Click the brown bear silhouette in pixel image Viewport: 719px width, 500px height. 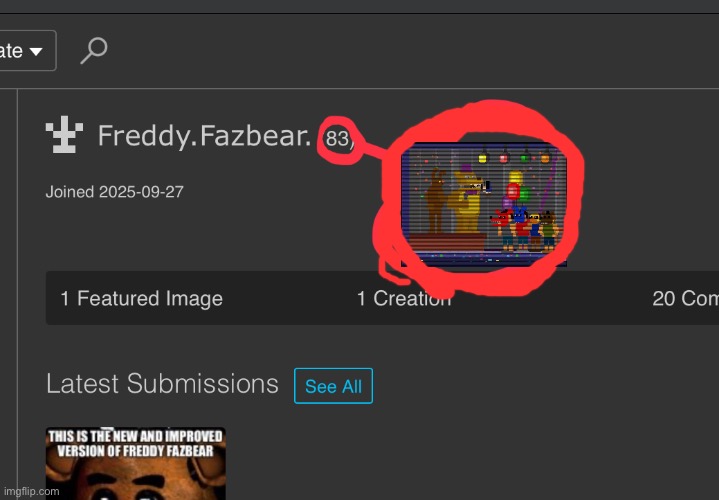click(436, 201)
